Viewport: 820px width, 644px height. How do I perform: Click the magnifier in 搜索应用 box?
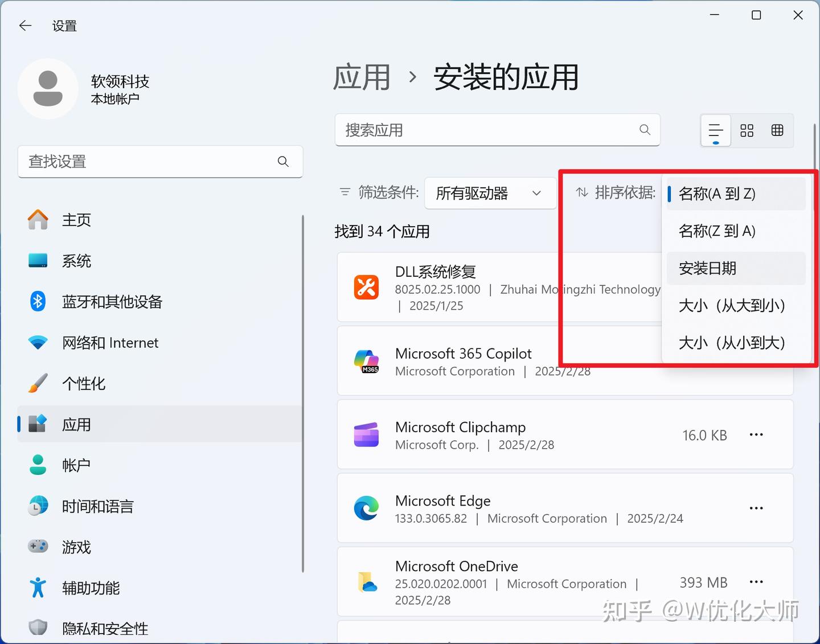click(645, 130)
